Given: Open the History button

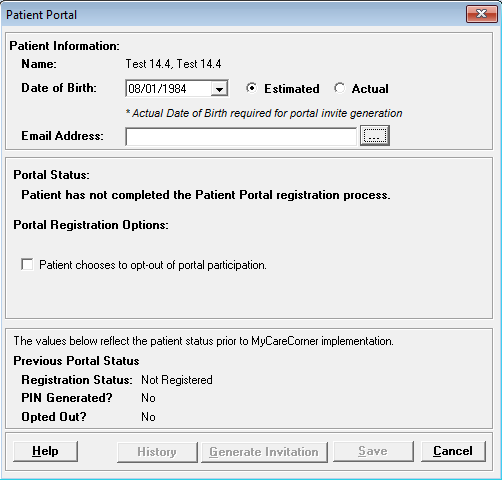Looking at the screenshot, I should [x=157, y=452].
